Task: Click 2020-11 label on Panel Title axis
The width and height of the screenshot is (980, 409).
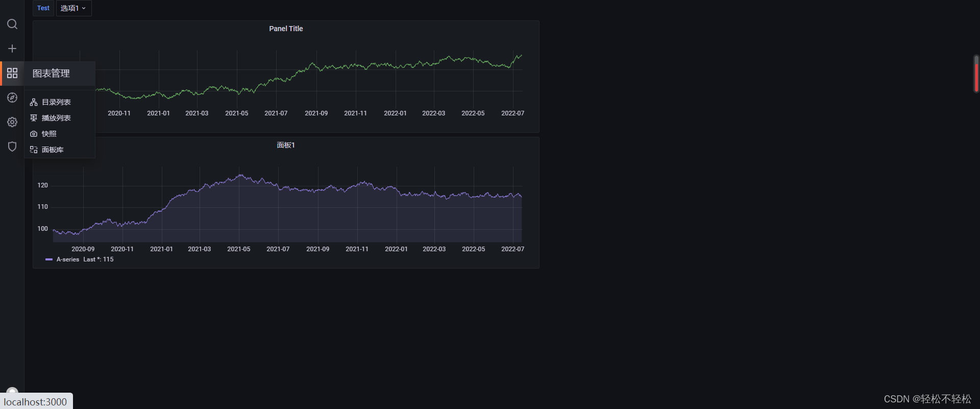Action: [x=119, y=113]
